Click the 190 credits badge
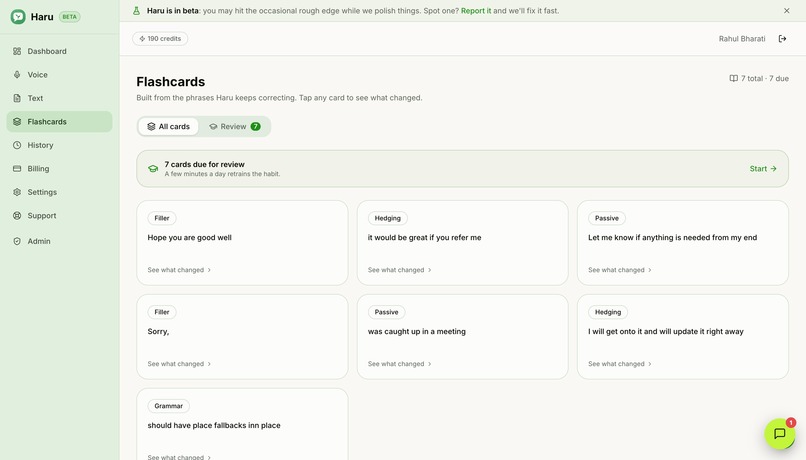The image size is (806, 460). tap(160, 39)
